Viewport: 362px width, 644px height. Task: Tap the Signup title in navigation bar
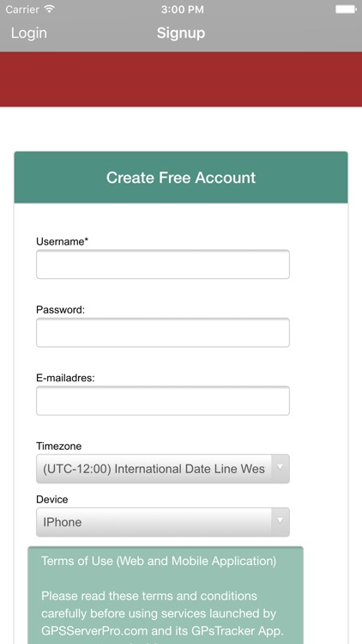pyautogui.click(x=181, y=33)
